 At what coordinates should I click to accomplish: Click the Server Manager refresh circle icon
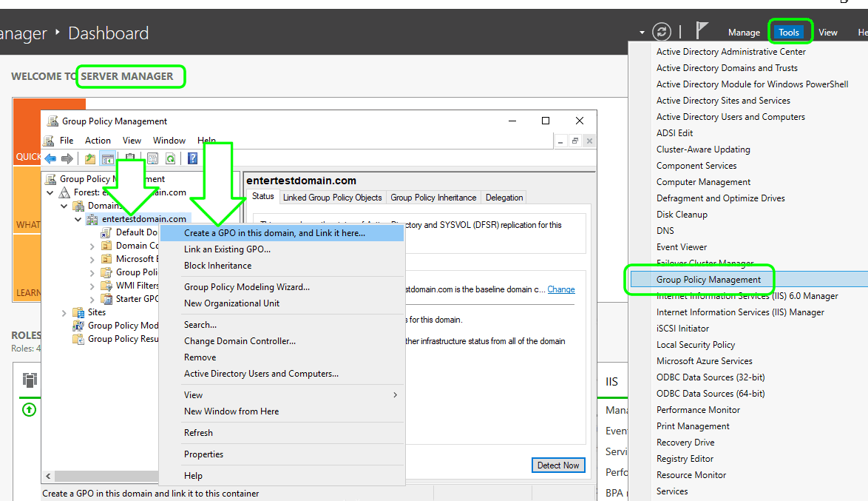pyautogui.click(x=662, y=32)
